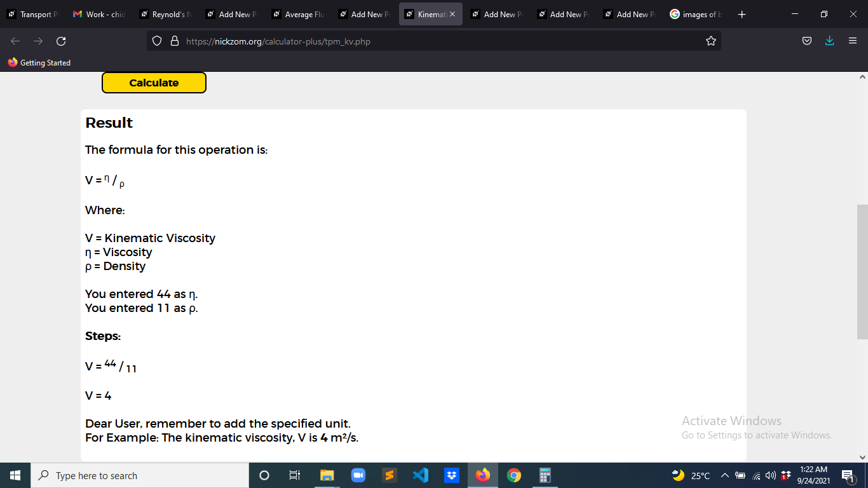The width and height of the screenshot is (868, 488).
Task: Click the Save to Pocket icon
Action: point(806,41)
